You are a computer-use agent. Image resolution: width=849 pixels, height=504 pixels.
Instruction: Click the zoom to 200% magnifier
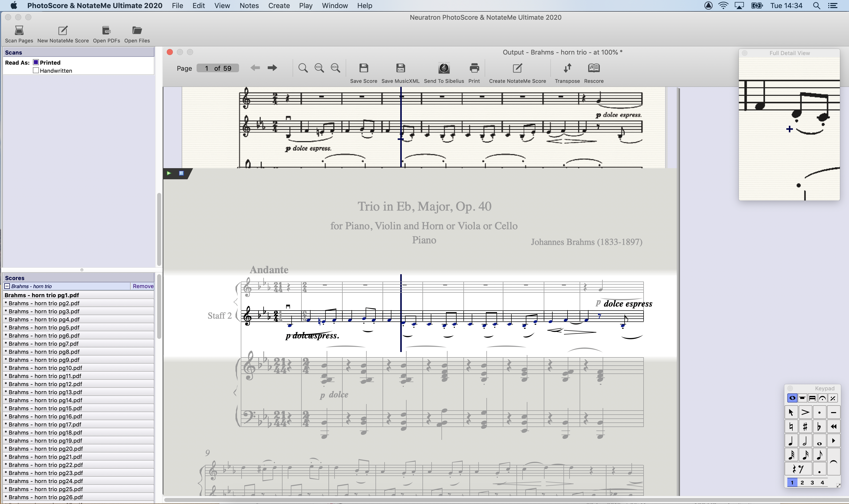(x=336, y=68)
